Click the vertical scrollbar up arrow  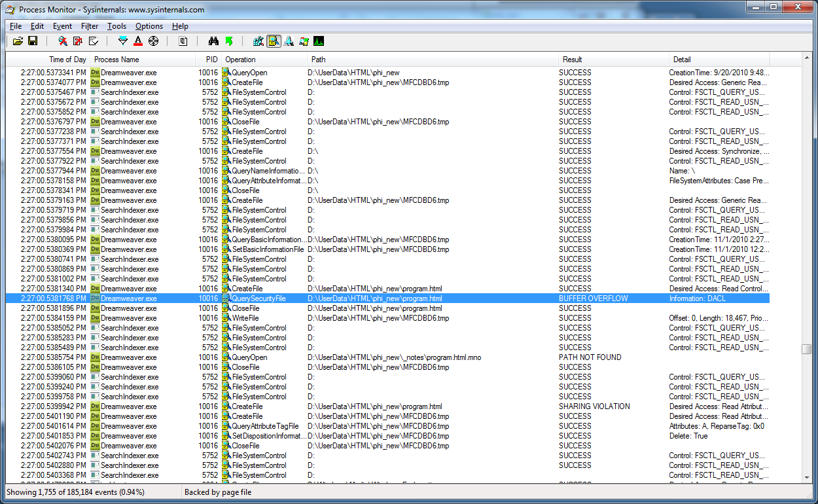(x=806, y=59)
